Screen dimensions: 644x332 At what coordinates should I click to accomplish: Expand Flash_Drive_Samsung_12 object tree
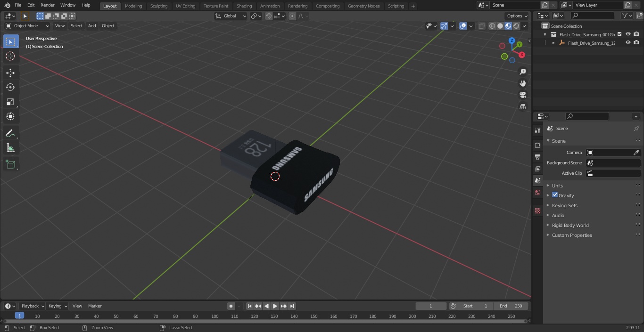tap(553, 43)
